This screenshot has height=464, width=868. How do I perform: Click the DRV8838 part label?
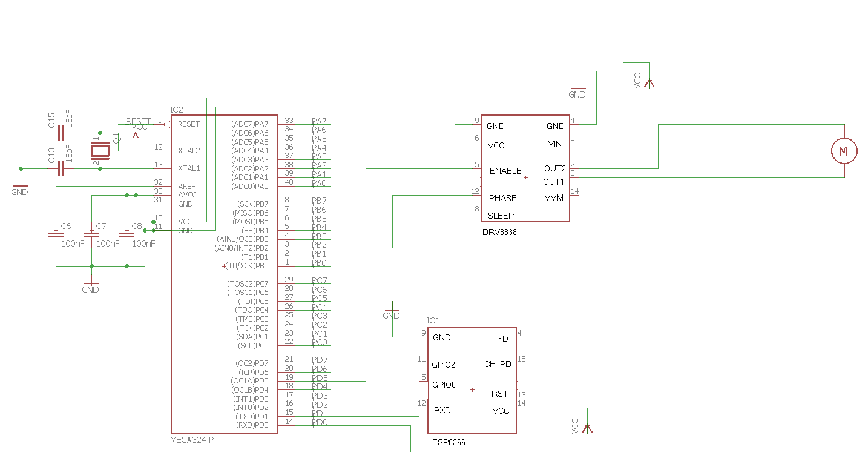coord(499,232)
